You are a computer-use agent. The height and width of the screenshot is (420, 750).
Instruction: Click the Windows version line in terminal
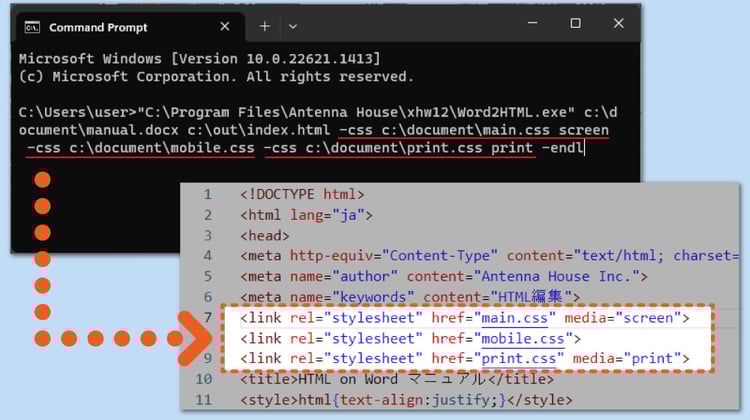[x=199, y=59]
